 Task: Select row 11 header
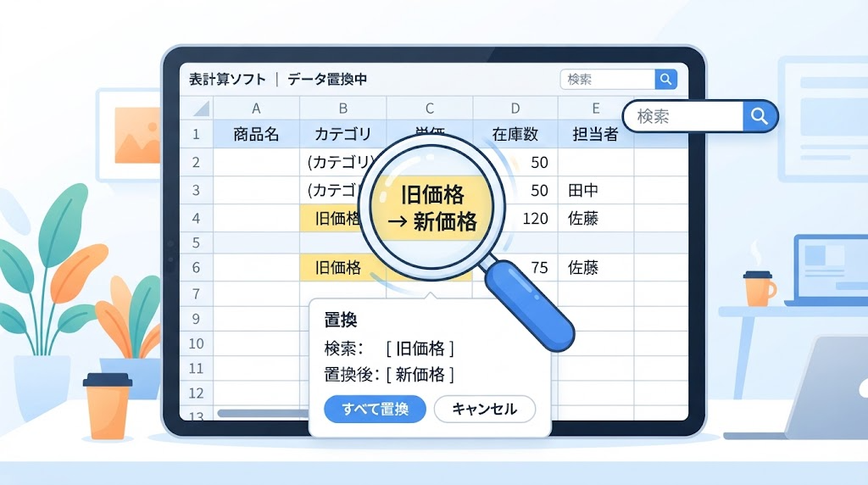196,368
